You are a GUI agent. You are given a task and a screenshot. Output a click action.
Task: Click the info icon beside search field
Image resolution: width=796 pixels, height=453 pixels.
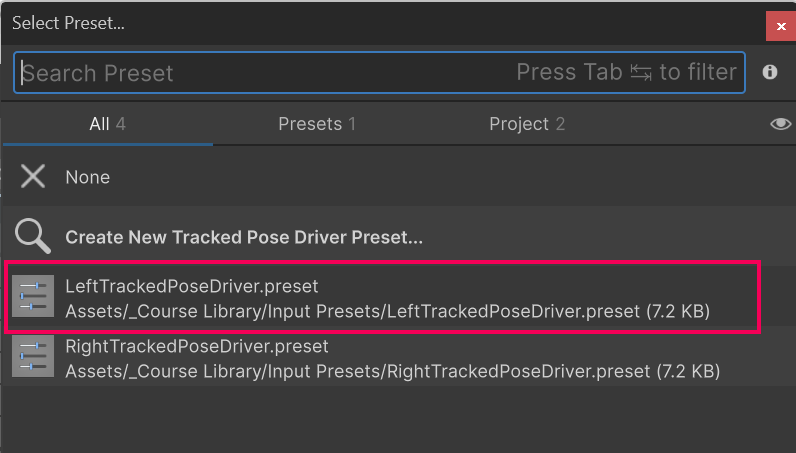click(x=770, y=72)
